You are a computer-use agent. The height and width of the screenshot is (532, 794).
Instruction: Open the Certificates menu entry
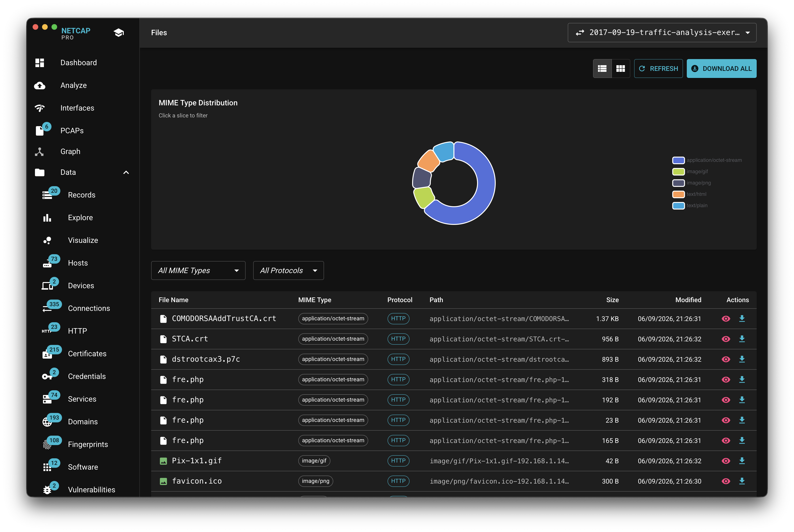(87, 354)
